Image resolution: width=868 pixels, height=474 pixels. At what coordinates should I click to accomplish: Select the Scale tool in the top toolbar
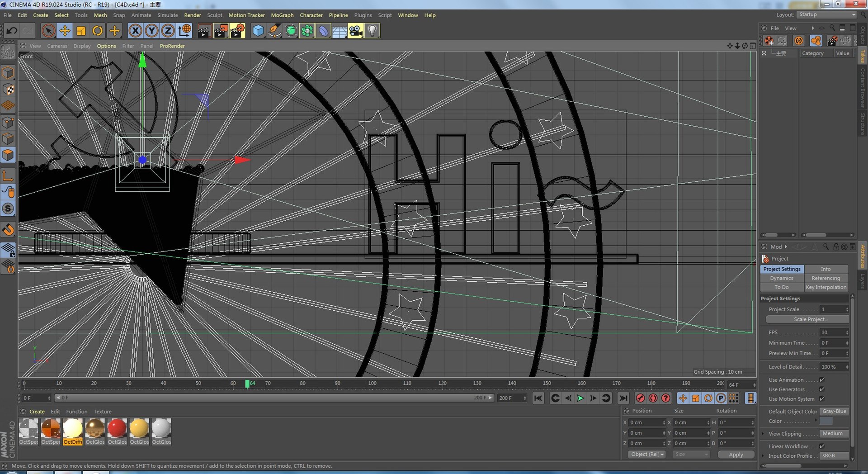pyautogui.click(x=81, y=31)
